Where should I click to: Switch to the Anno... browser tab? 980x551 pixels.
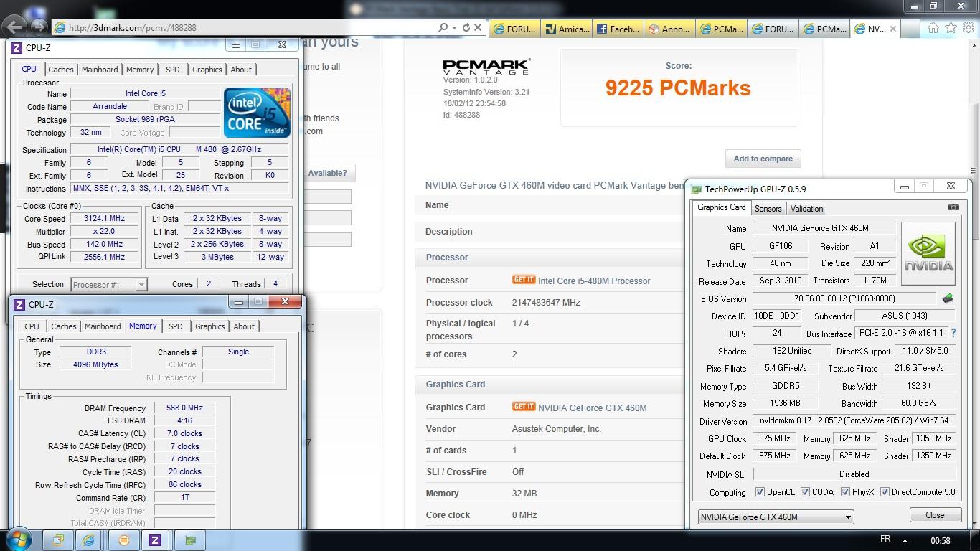pyautogui.click(x=670, y=29)
